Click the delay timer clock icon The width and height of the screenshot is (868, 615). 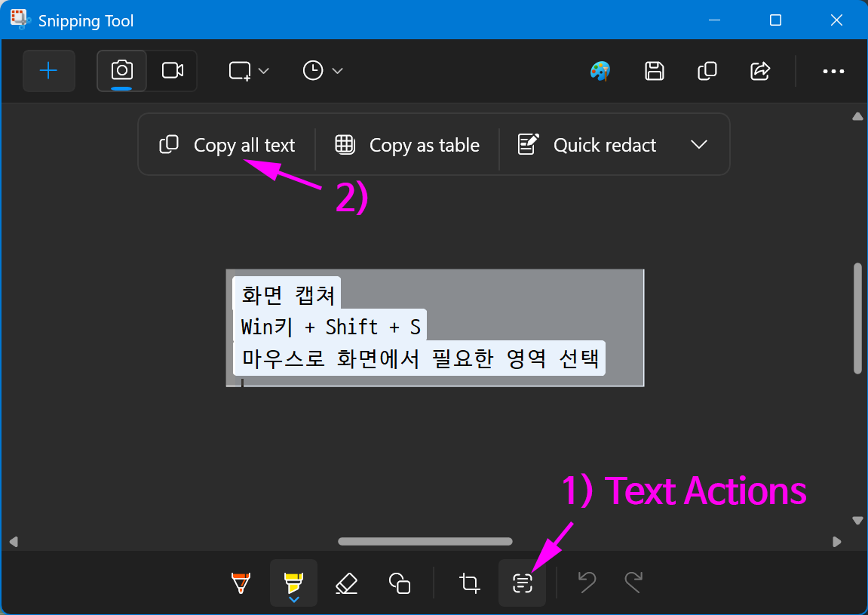pos(313,71)
